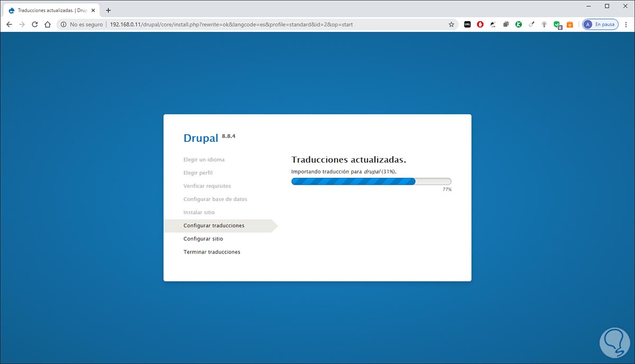Close the 'Traducciones actualizadas' tab

[x=94, y=10]
